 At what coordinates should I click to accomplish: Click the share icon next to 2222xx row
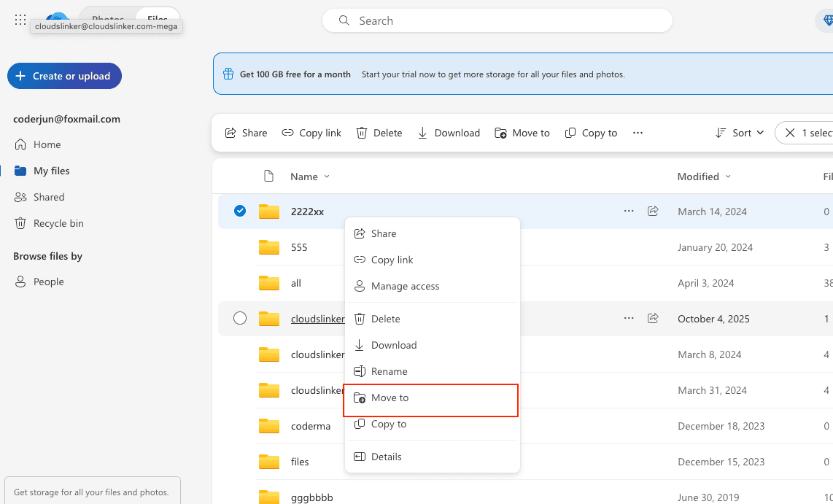click(x=653, y=211)
